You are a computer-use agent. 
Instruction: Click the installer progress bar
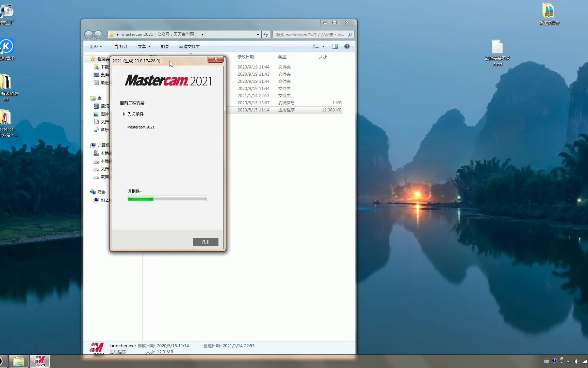[167, 199]
